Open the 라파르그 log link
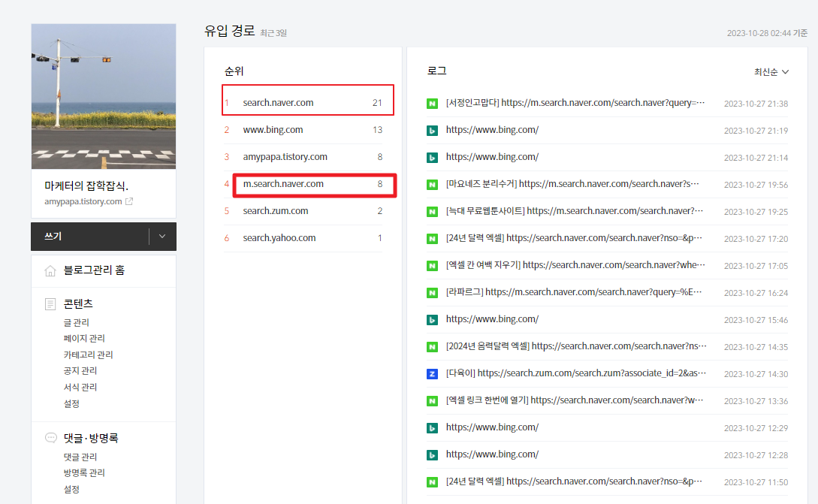The image size is (818, 504). 574,292
